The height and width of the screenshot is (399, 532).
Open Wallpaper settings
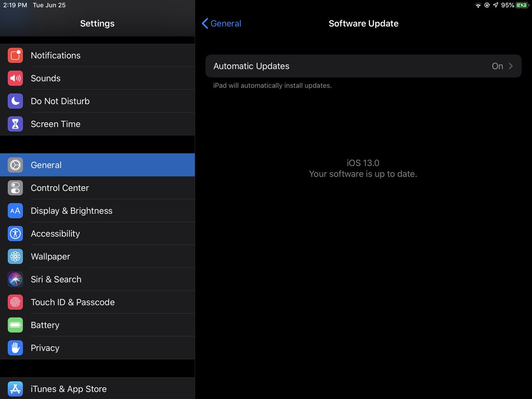point(98,257)
